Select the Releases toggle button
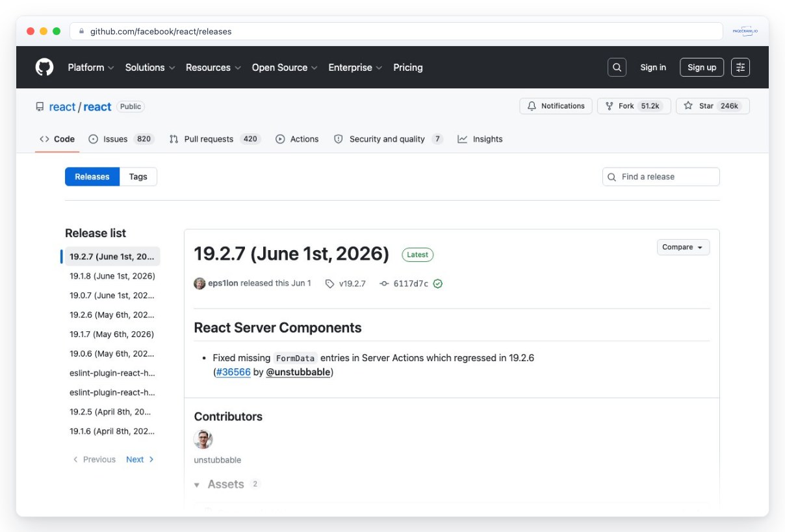Viewport: 785px width, 532px height. (x=92, y=177)
